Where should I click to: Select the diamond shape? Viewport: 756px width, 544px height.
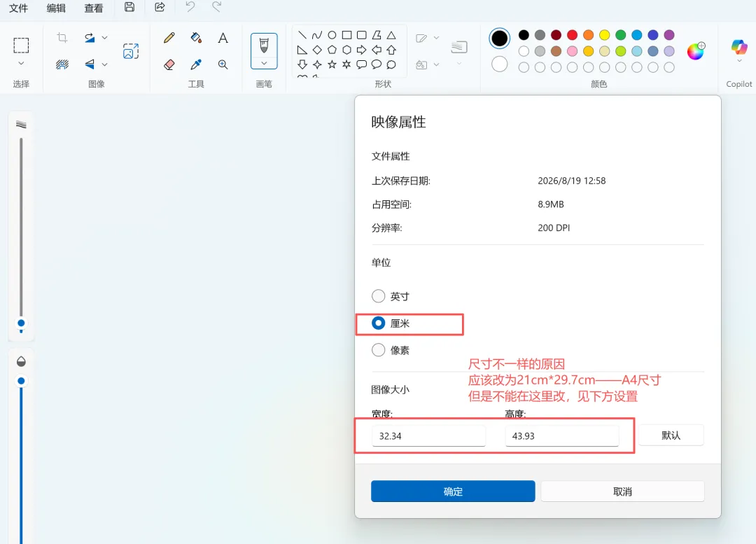[317, 50]
